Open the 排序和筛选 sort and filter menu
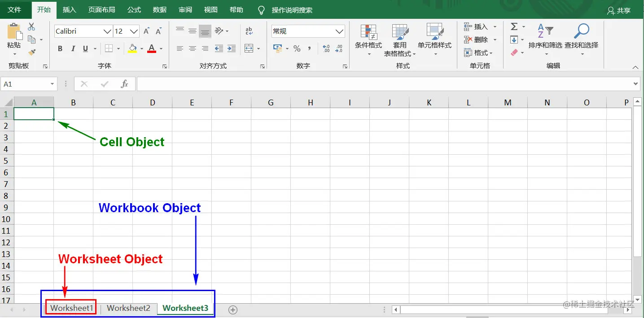The width and height of the screenshot is (644, 318). pos(545,40)
